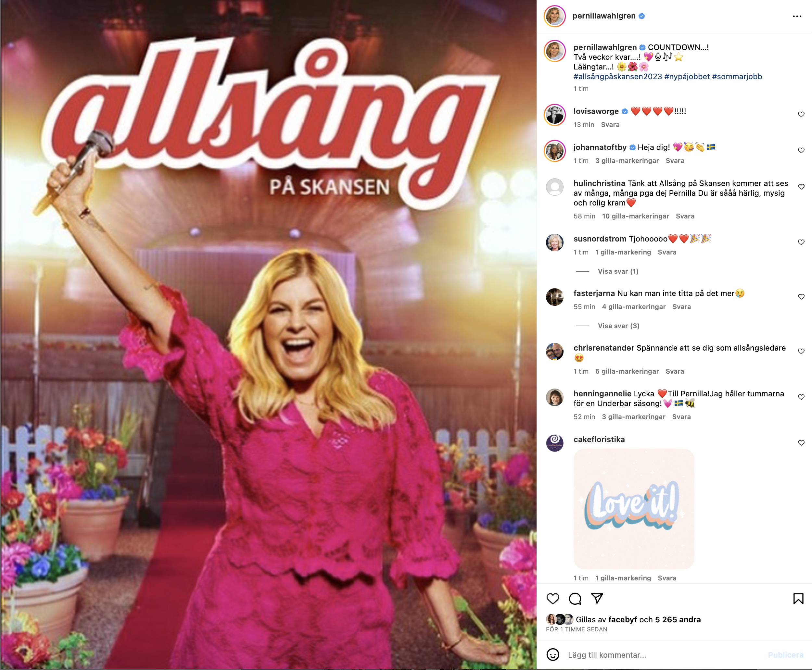The width and height of the screenshot is (812, 670).
Task: Like lovisaworge's comment heart
Action: pyautogui.click(x=801, y=114)
